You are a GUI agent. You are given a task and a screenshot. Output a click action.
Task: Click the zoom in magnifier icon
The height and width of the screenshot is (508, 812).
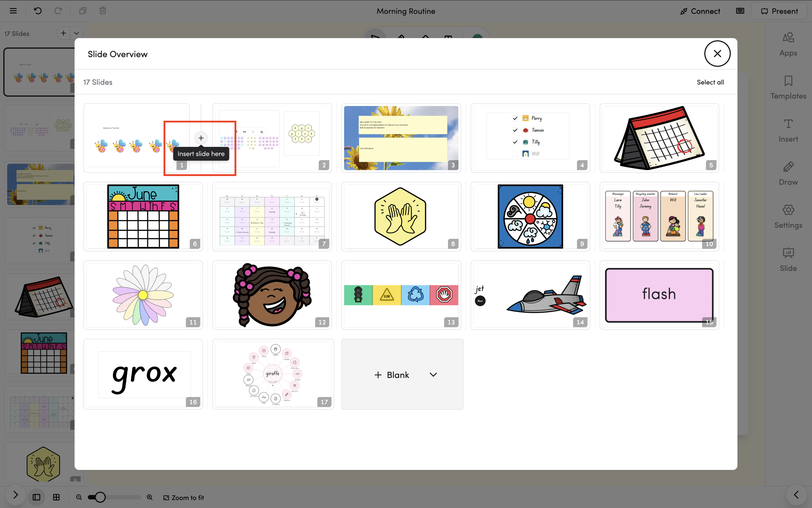150,497
